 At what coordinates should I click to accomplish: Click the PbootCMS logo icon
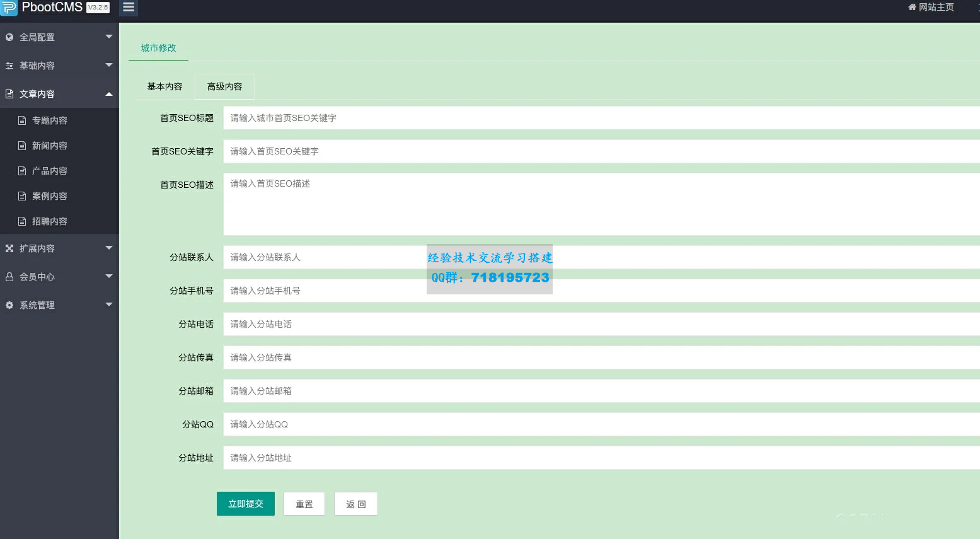click(9, 8)
